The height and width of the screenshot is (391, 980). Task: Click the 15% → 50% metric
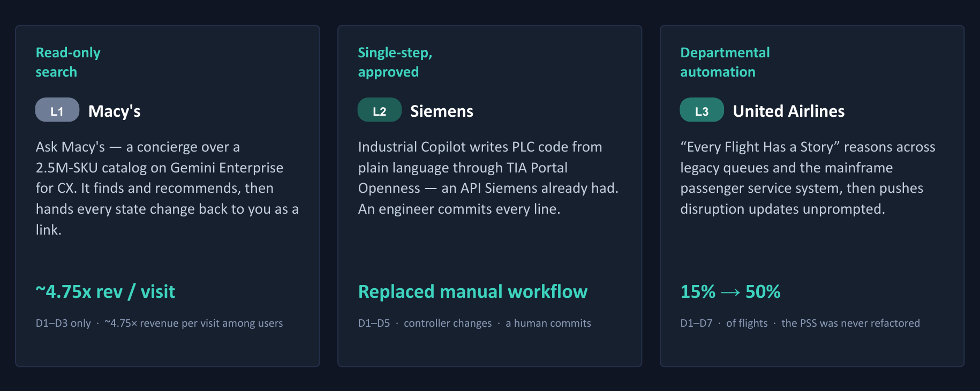pos(730,291)
